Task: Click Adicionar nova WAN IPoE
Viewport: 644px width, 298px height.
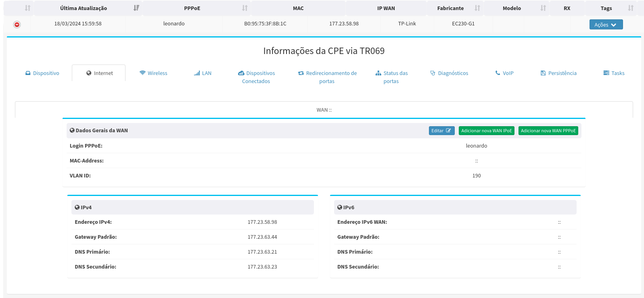Action: click(487, 131)
